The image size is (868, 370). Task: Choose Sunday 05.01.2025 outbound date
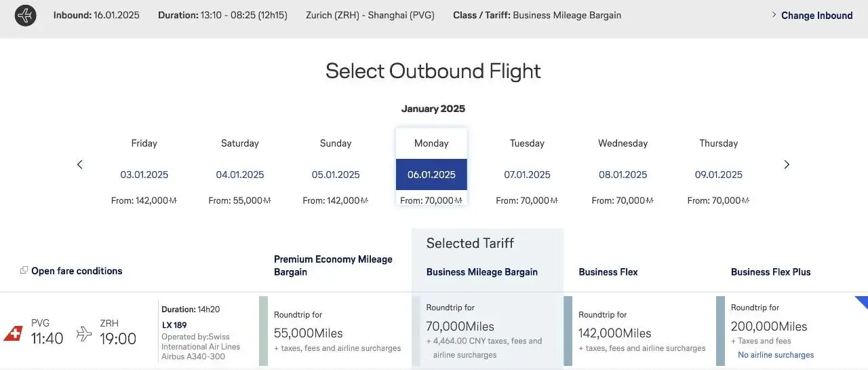coord(336,174)
